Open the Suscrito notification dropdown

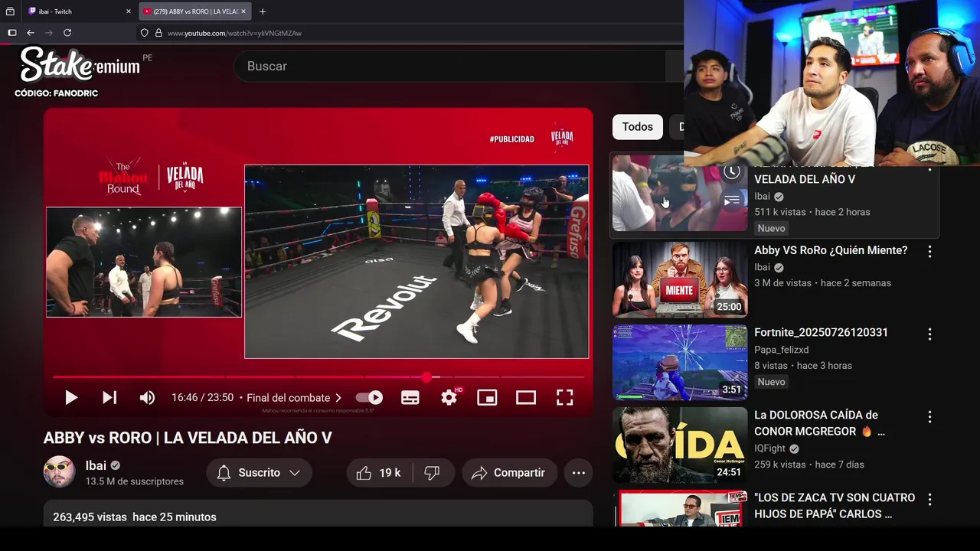[259, 473]
